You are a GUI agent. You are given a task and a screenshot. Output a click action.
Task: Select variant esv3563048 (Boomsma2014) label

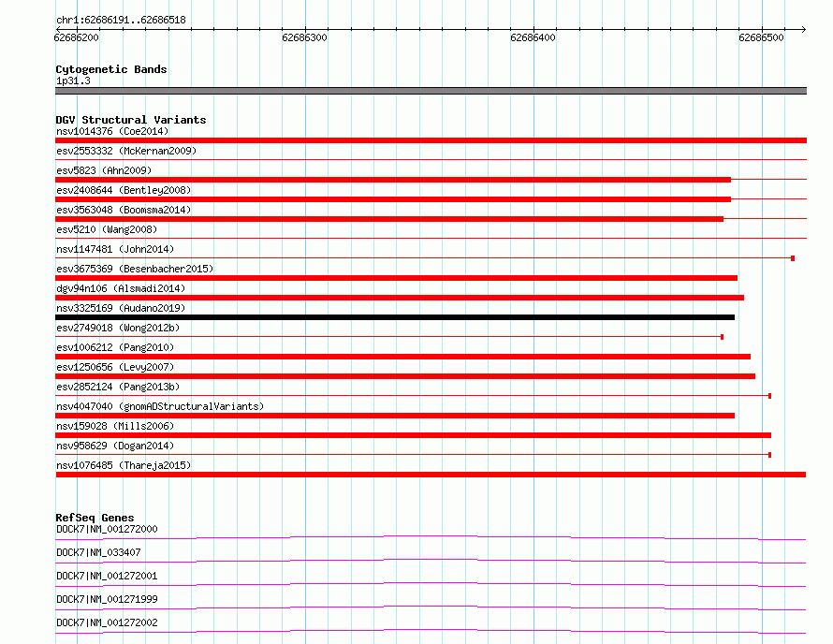pyautogui.click(x=124, y=210)
